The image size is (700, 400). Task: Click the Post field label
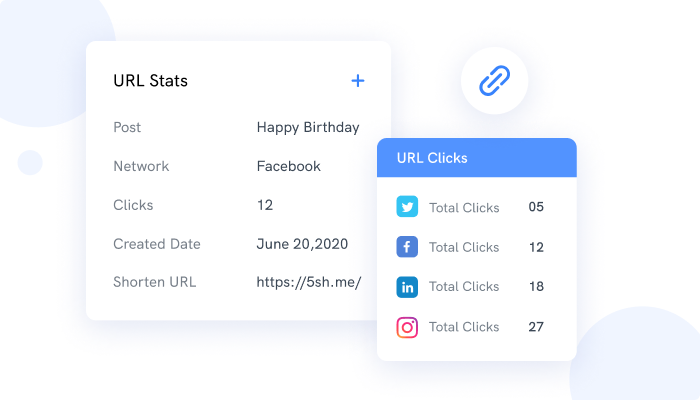[127, 128]
